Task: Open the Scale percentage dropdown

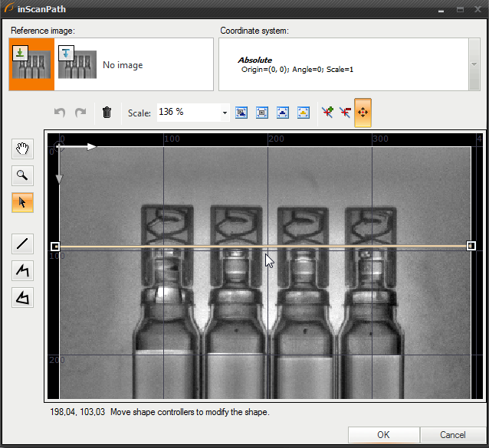Action: click(225, 113)
